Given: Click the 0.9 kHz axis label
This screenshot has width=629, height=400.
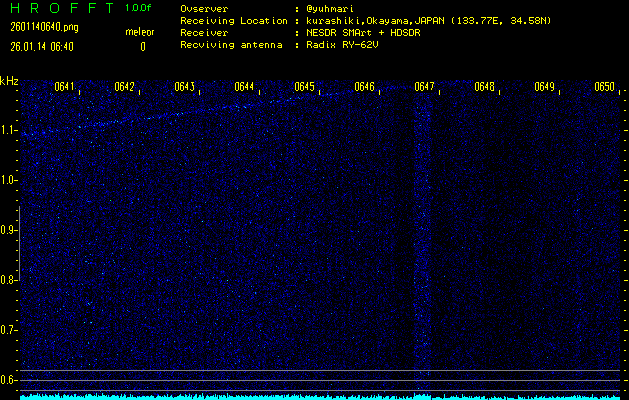Looking at the screenshot, I should [7, 230].
